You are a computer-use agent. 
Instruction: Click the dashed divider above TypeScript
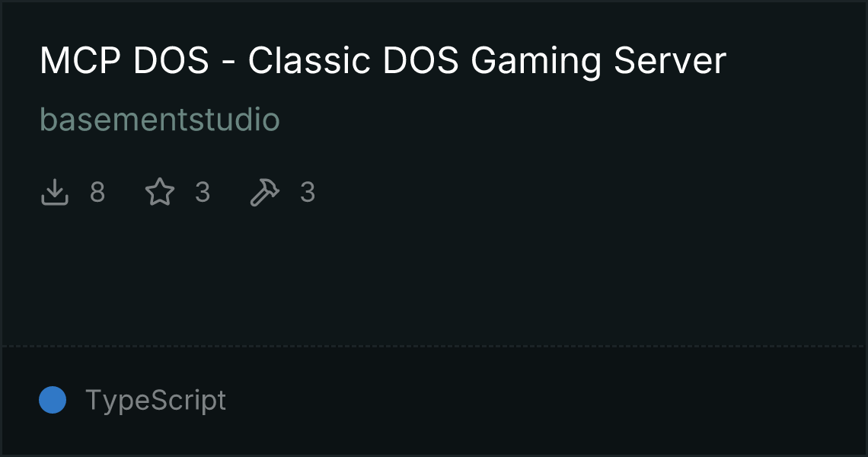point(434,347)
